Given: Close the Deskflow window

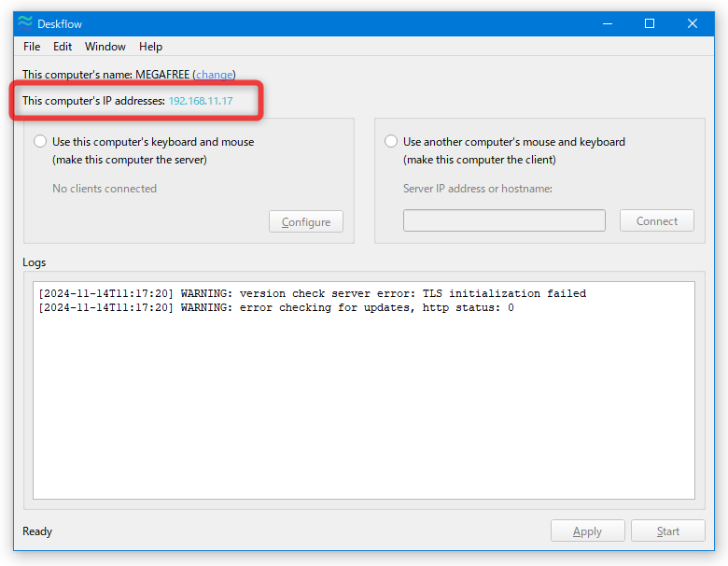Looking at the screenshot, I should pyautogui.click(x=693, y=23).
